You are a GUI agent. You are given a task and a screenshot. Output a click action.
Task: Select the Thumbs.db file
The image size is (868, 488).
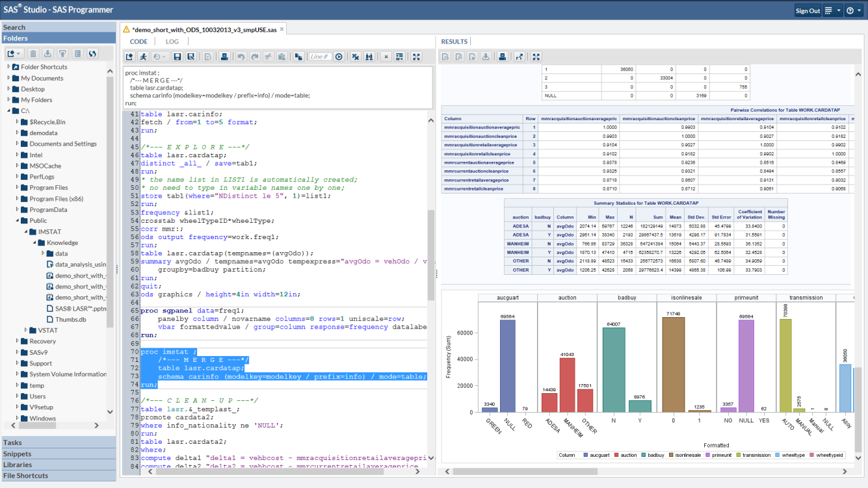coord(66,319)
